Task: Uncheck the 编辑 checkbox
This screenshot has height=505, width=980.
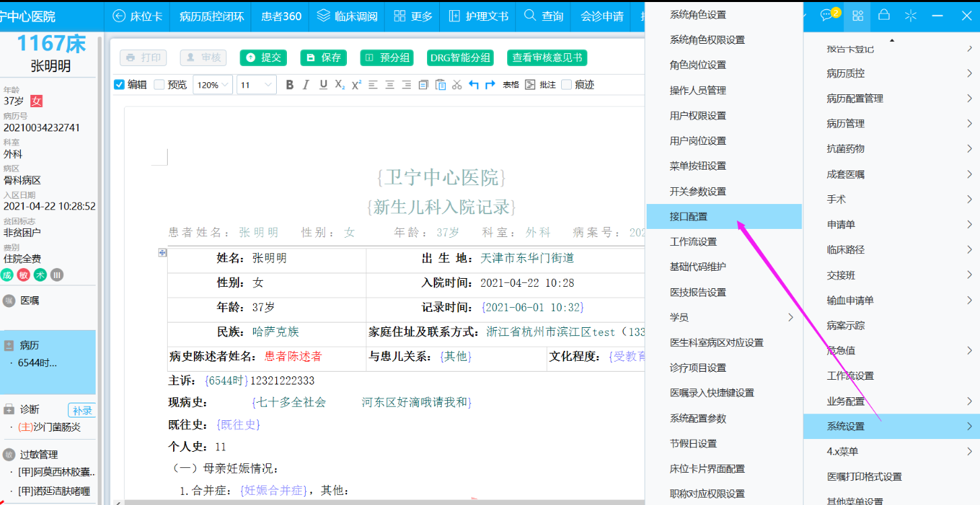Action: (119, 85)
